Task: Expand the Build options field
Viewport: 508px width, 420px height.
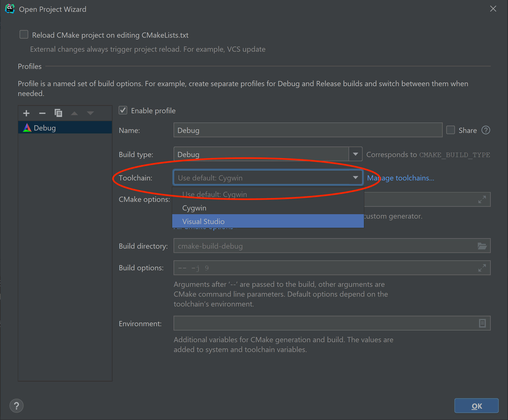Action: (x=482, y=268)
